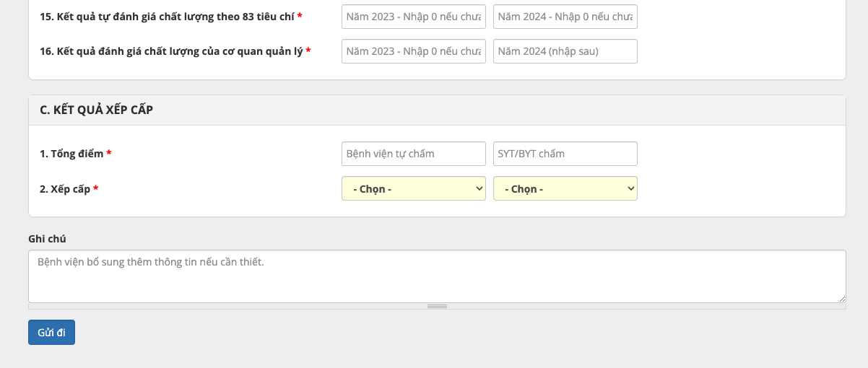Click the 2. Xếp cấp label
Image resolution: width=868 pixels, height=368 pixels.
tap(65, 189)
